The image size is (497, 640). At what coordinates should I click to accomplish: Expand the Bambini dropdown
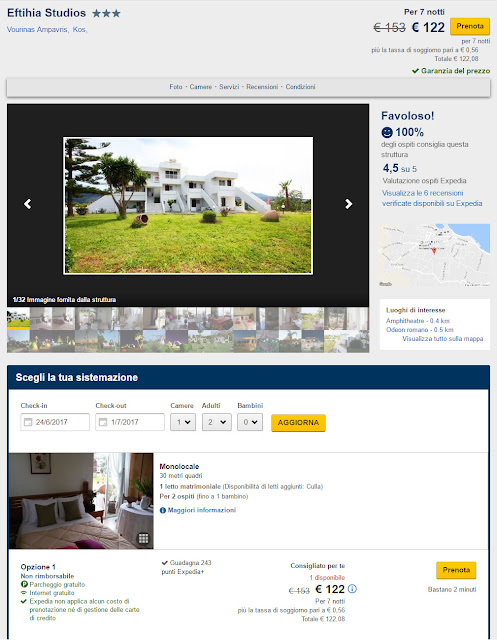[250, 422]
